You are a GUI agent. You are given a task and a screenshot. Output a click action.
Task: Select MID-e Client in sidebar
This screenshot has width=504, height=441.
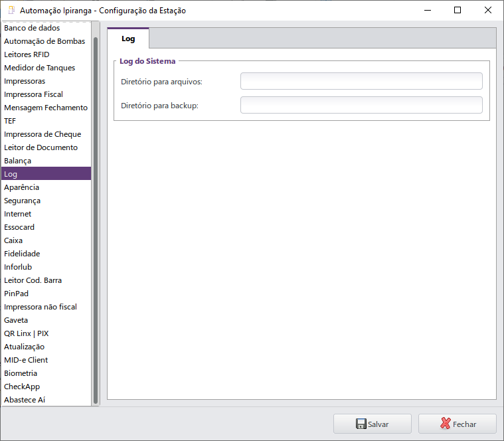coord(46,360)
